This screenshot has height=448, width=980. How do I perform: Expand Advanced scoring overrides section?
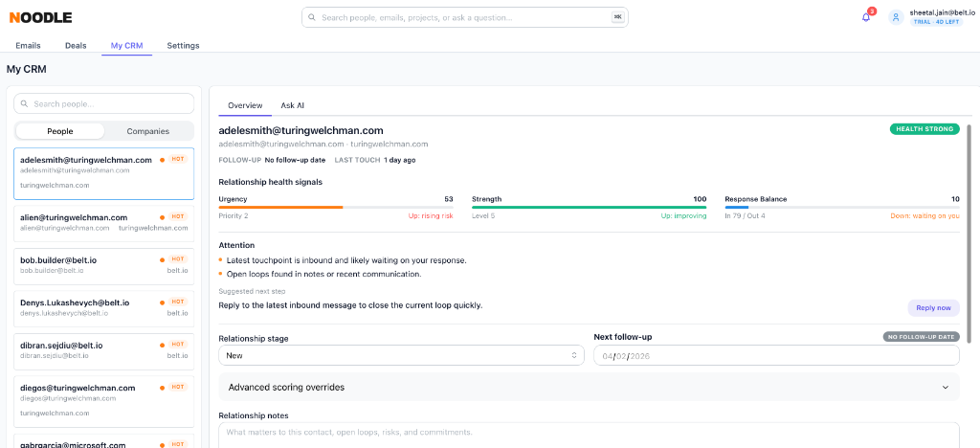point(589,388)
